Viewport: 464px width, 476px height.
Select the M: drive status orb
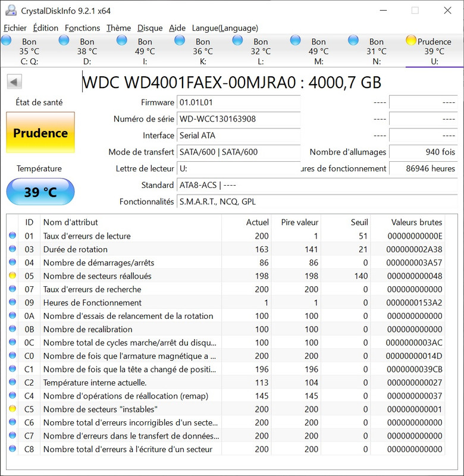point(295,40)
